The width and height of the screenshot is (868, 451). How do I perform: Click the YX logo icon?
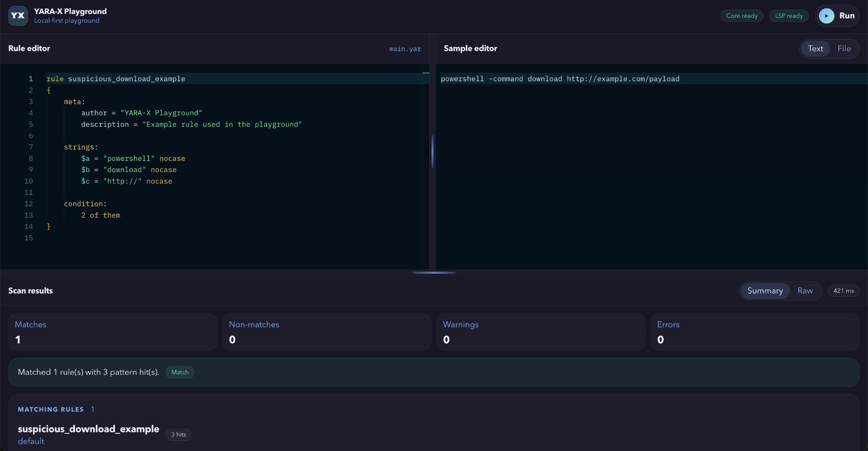coord(18,16)
